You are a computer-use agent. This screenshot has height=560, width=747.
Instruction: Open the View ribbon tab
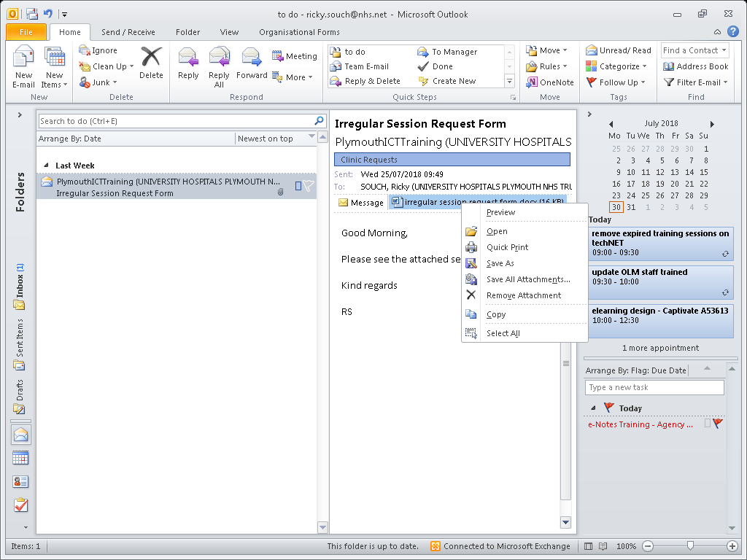coord(229,32)
